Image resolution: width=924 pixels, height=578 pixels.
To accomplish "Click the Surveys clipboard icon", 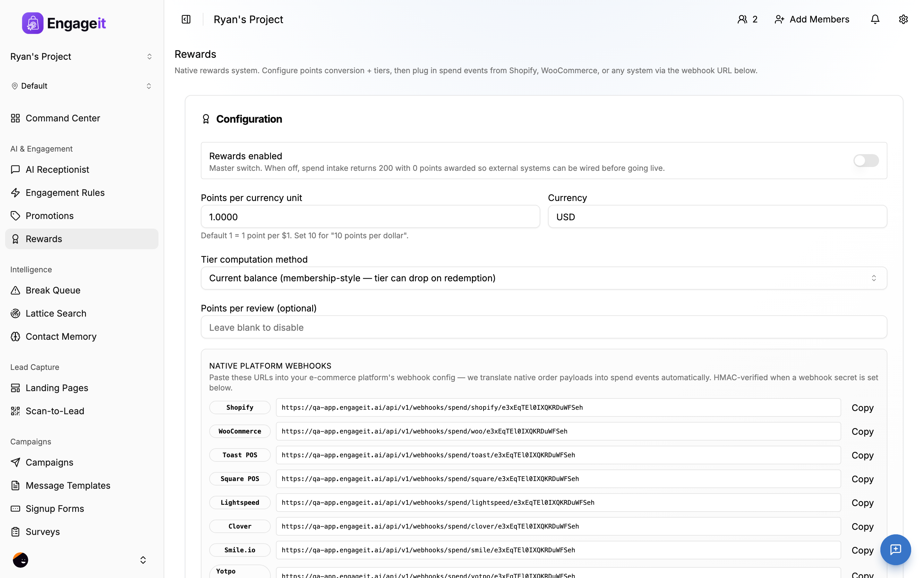I will [x=15, y=532].
